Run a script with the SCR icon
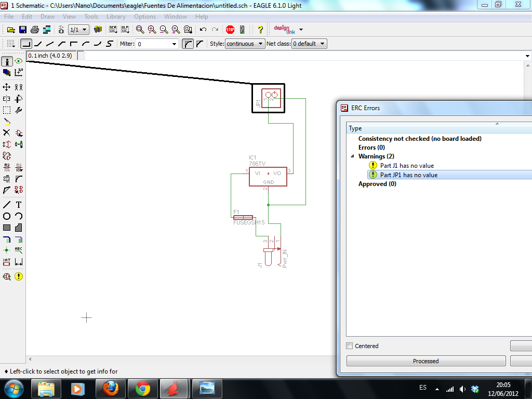This screenshot has width=532, height=399. pos(113,30)
